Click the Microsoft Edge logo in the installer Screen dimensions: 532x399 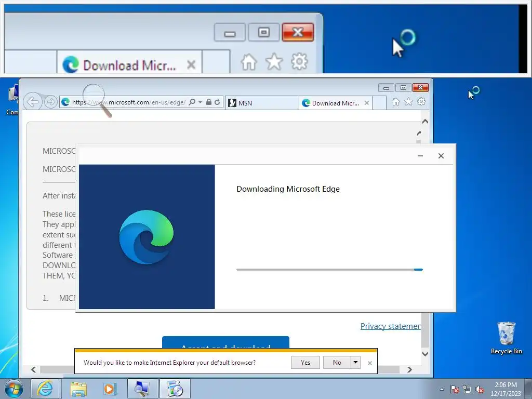pos(147,237)
